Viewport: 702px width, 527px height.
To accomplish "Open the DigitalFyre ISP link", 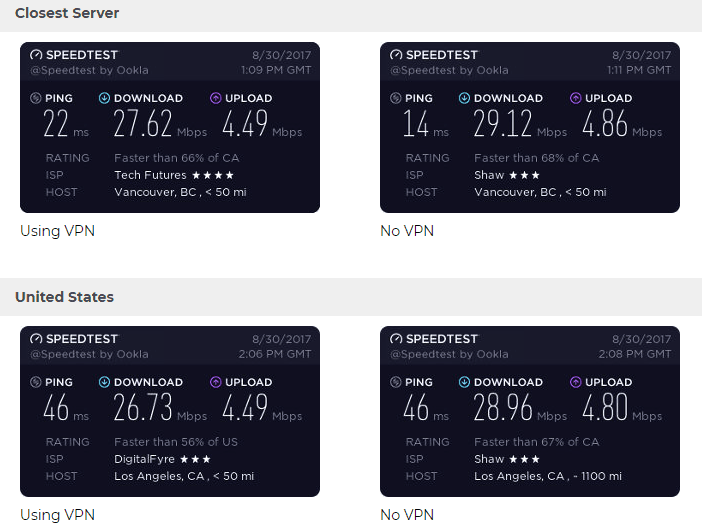I will click(x=145, y=459).
